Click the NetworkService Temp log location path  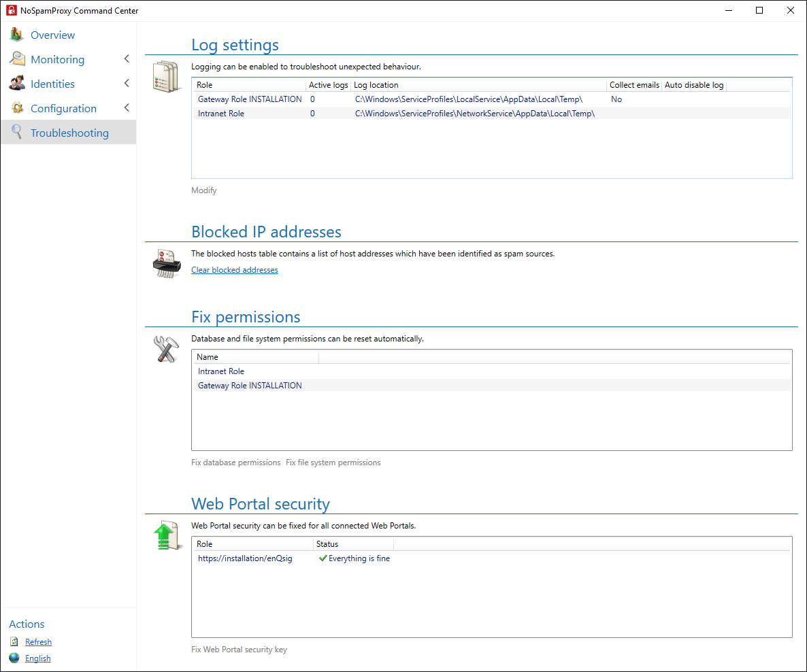[474, 113]
